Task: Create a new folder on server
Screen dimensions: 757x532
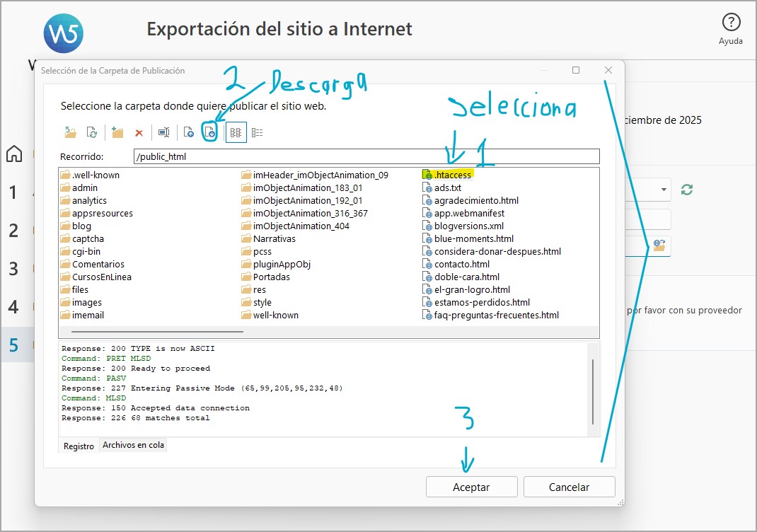Action: tap(117, 132)
